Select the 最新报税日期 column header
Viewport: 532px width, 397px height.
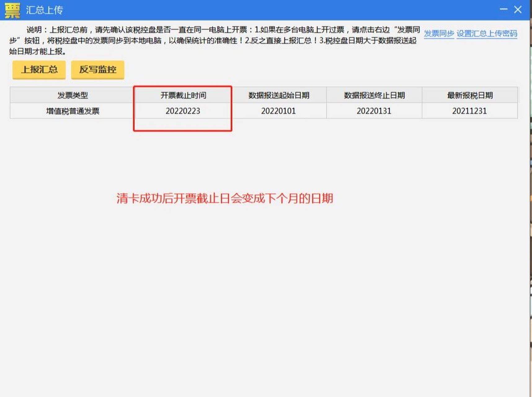click(x=470, y=95)
